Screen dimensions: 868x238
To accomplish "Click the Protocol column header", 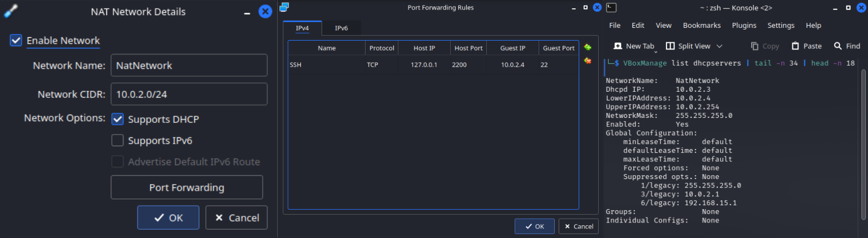I will pos(382,48).
